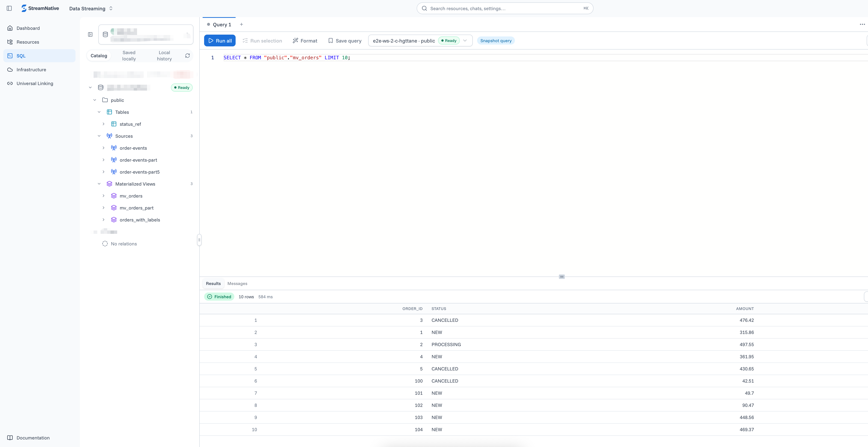The image size is (868, 447).
Task: Select the Query 1 tab
Action: click(x=219, y=25)
